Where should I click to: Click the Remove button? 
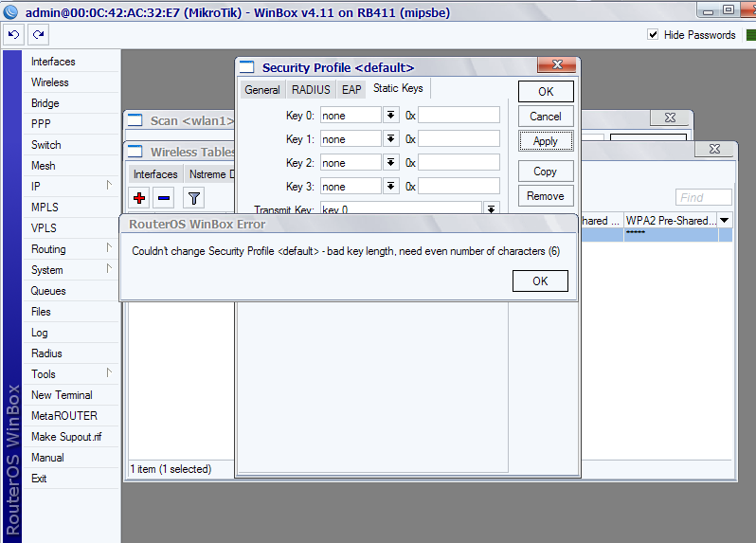pos(546,196)
